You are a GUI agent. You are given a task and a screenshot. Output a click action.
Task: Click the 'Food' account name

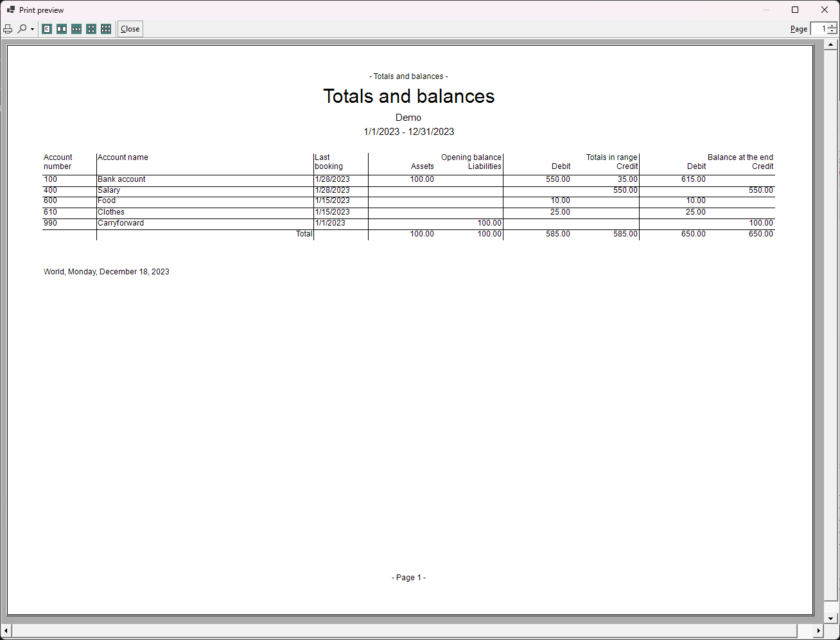pyautogui.click(x=107, y=200)
